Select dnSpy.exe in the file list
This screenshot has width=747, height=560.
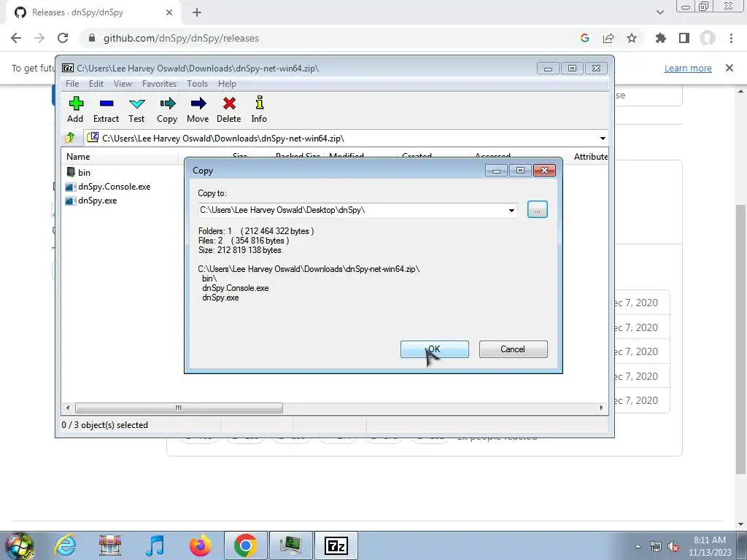point(91,201)
